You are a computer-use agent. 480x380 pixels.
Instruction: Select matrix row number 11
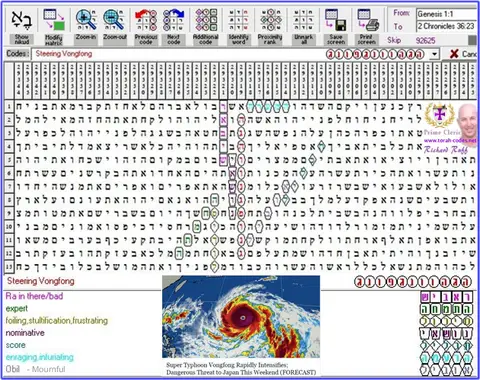(x=9, y=240)
